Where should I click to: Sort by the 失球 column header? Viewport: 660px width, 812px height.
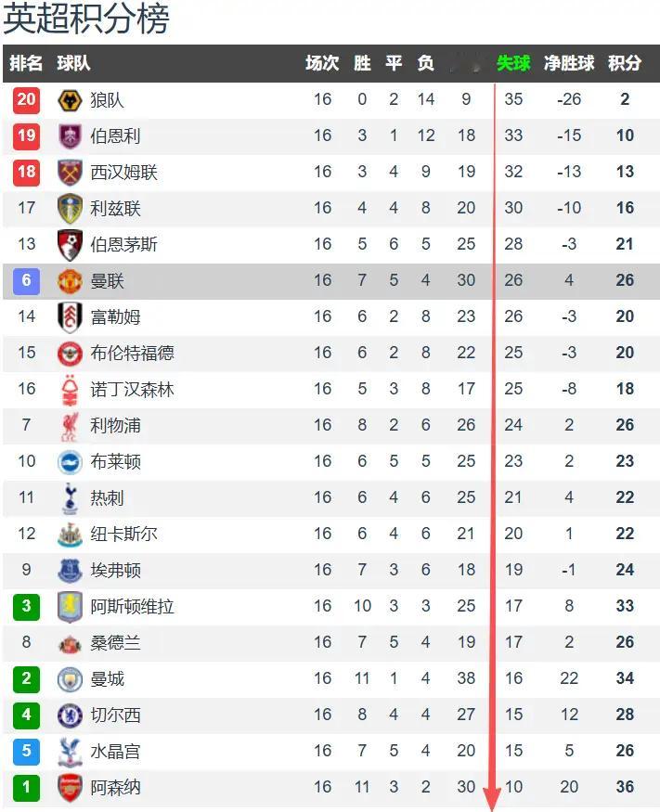click(x=513, y=63)
